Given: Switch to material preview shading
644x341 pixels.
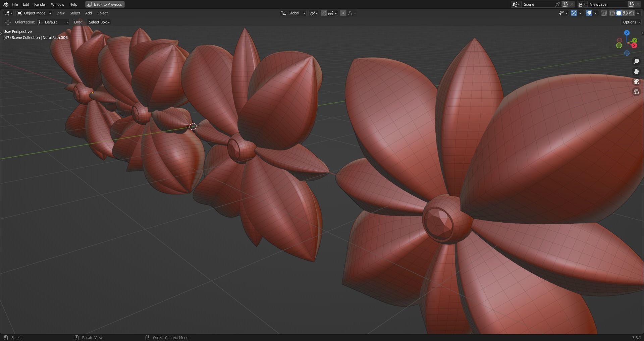Looking at the screenshot, I should point(625,13).
